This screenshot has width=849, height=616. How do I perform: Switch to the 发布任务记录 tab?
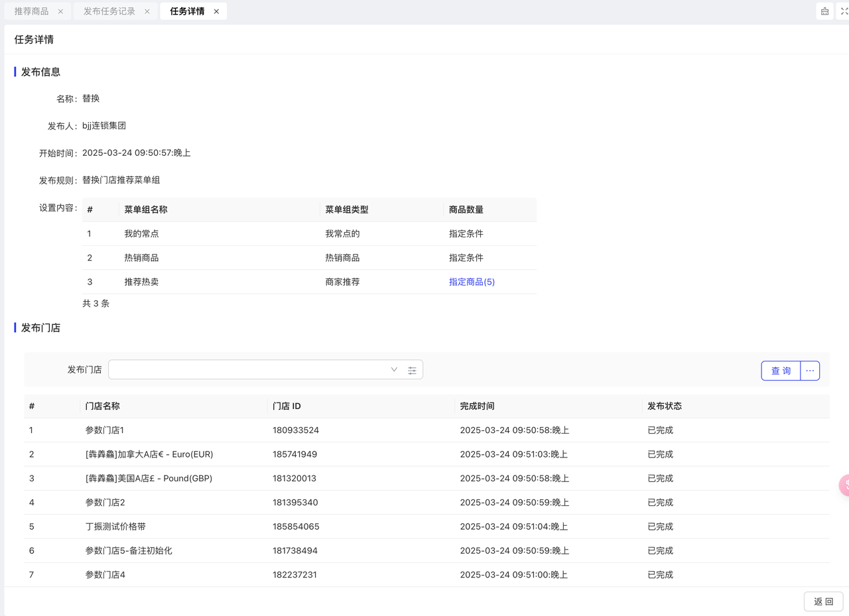pos(109,11)
